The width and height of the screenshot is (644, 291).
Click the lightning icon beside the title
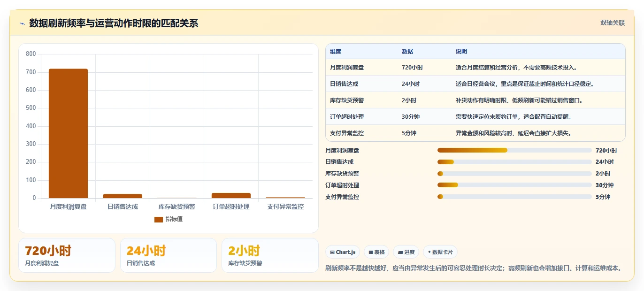click(22, 23)
